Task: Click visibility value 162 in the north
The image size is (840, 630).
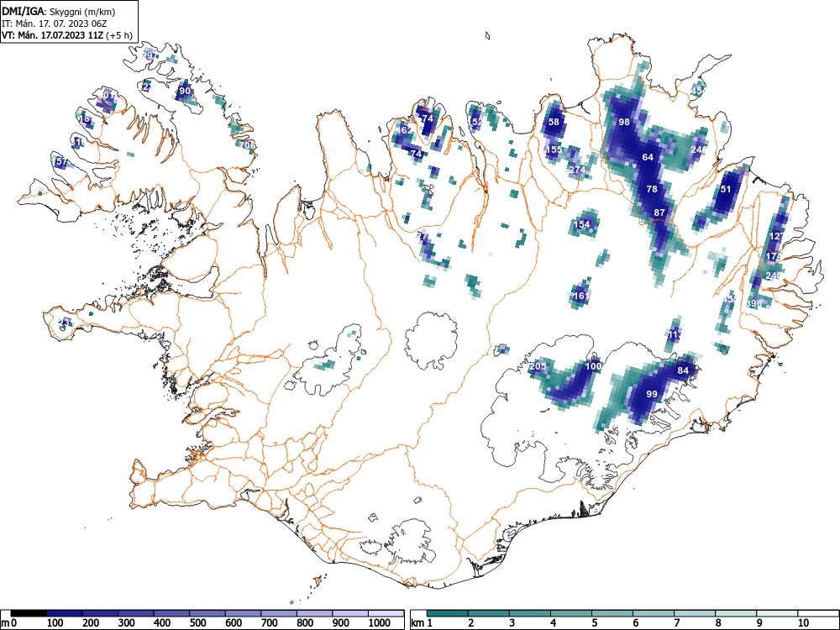Action: point(405,129)
